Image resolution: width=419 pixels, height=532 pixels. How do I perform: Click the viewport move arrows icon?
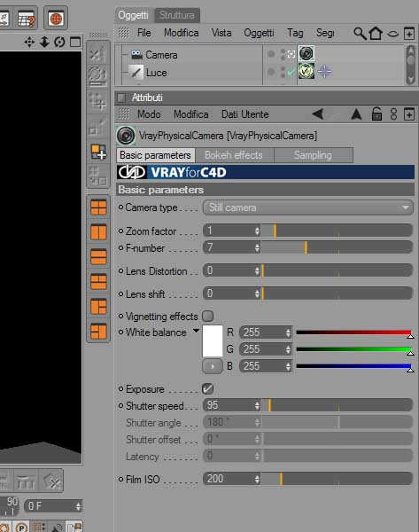[x=29, y=43]
